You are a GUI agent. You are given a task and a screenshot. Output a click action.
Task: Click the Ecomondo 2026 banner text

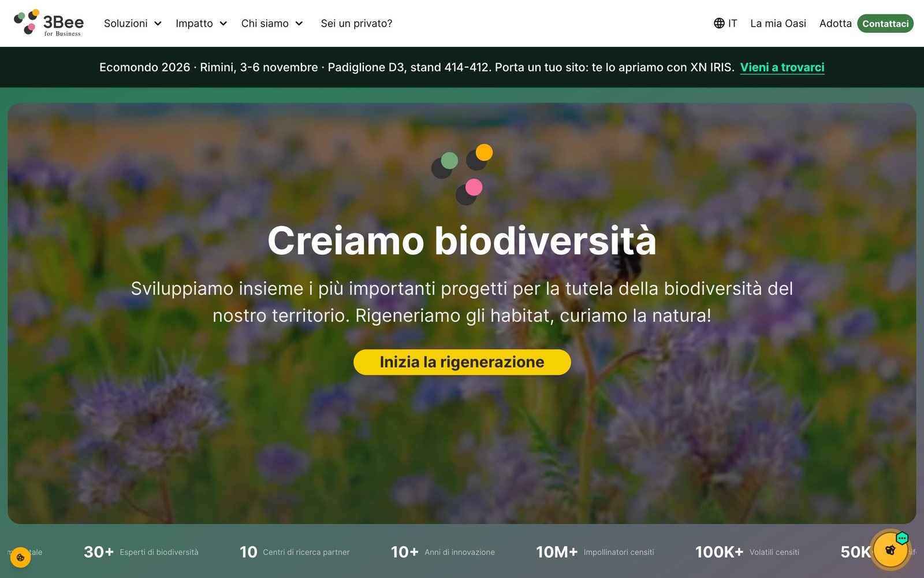tap(416, 67)
